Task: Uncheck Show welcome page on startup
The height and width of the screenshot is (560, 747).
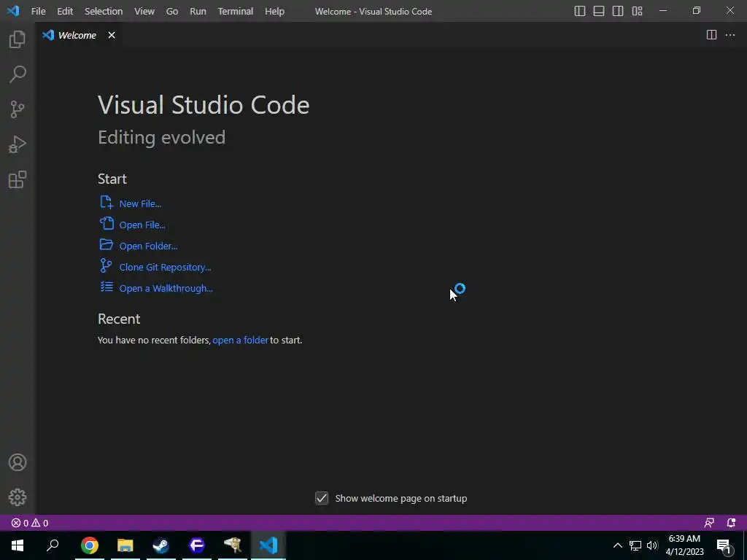Action: pos(322,498)
